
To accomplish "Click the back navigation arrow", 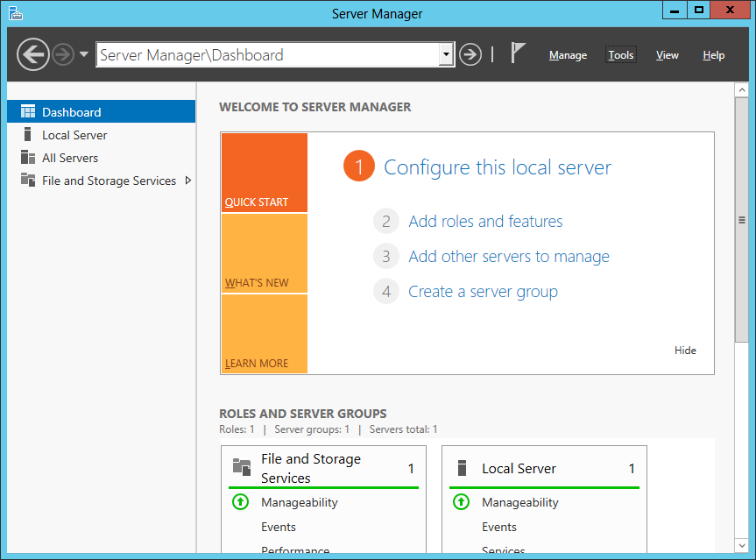I will click(33, 55).
